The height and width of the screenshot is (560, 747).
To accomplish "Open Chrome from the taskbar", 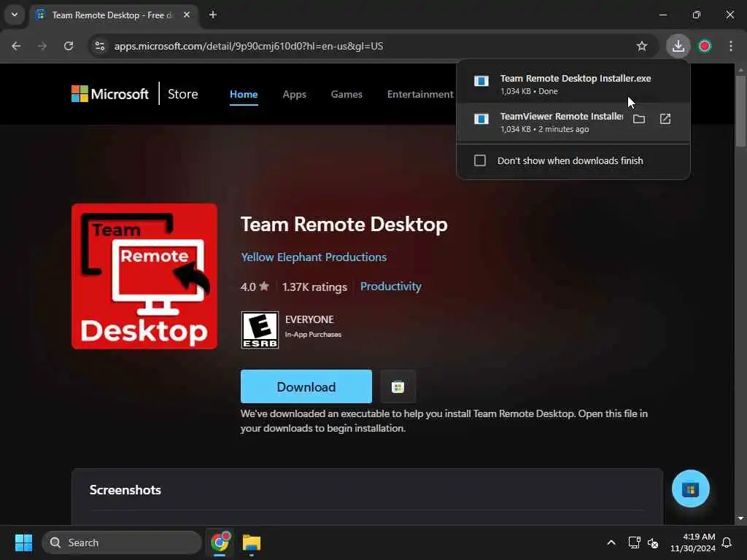I will tap(220, 542).
